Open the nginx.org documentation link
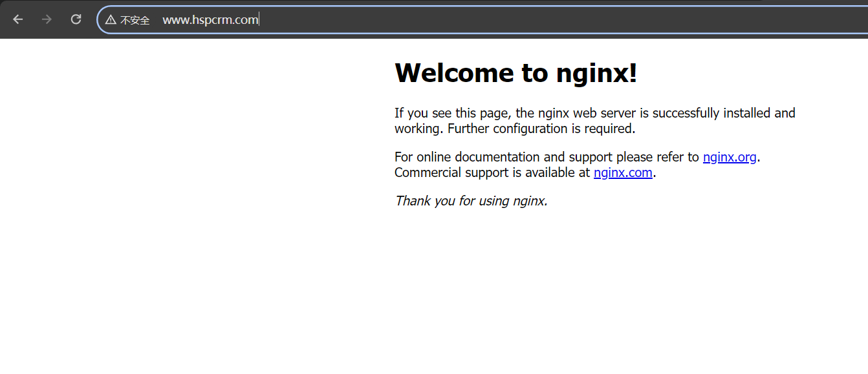The image size is (868, 374). [x=730, y=157]
